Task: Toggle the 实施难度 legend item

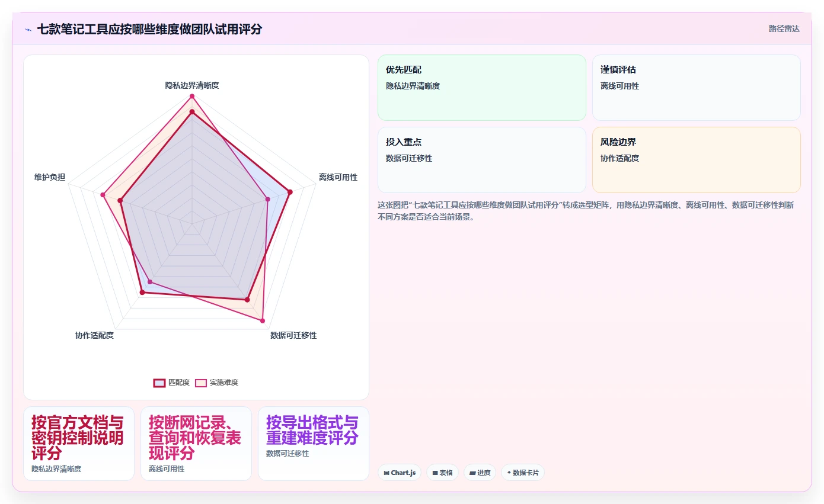Action: (217, 383)
